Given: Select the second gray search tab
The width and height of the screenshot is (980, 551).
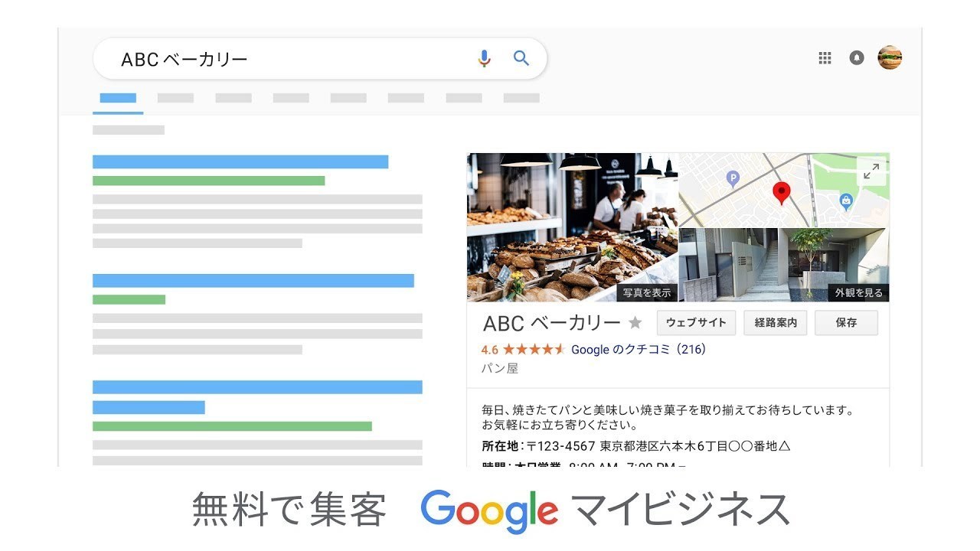Looking at the screenshot, I should click(175, 98).
